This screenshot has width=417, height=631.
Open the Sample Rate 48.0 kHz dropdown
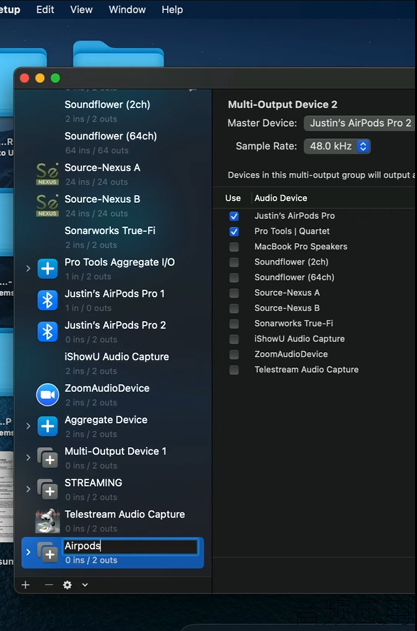click(337, 146)
